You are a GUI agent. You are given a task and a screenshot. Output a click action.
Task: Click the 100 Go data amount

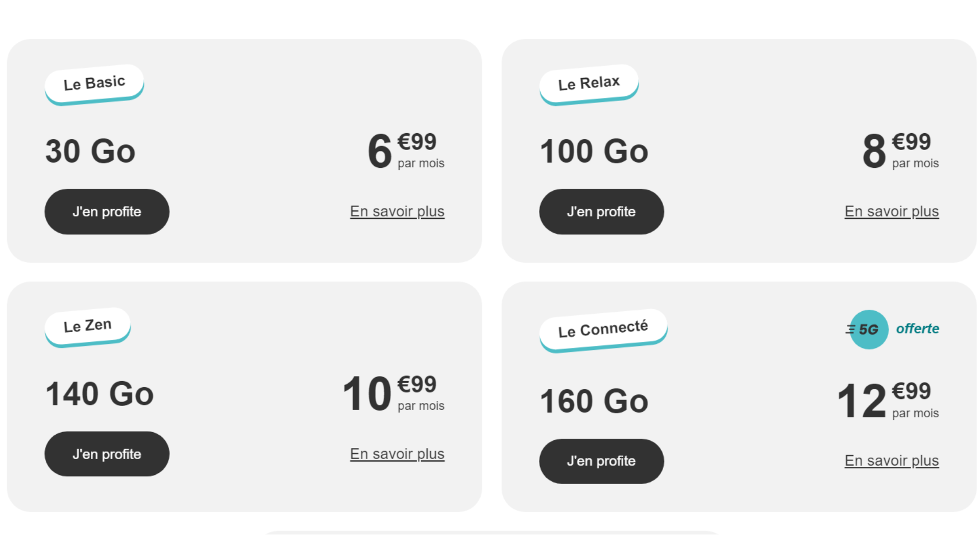[x=594, y=152]
